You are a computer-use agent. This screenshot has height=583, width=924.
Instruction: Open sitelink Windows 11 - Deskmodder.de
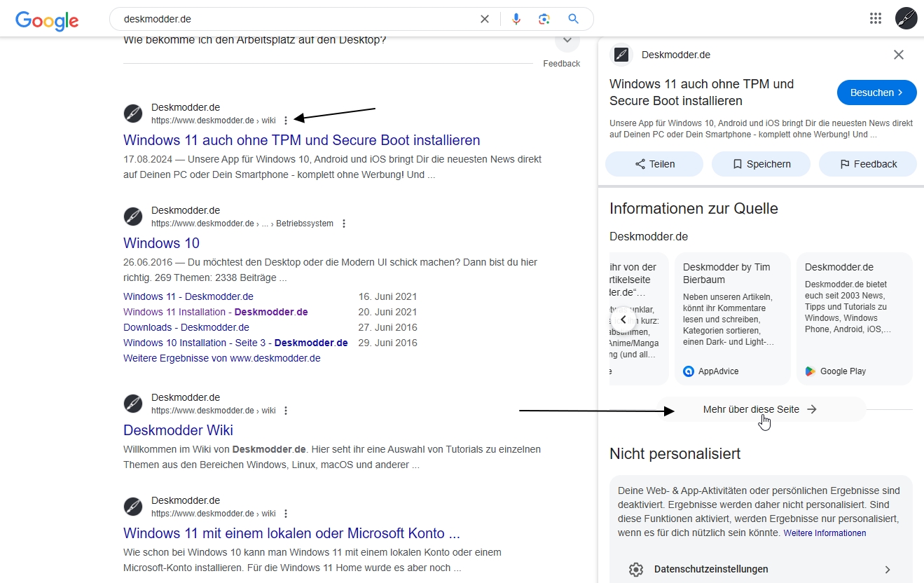coord(188,296)
